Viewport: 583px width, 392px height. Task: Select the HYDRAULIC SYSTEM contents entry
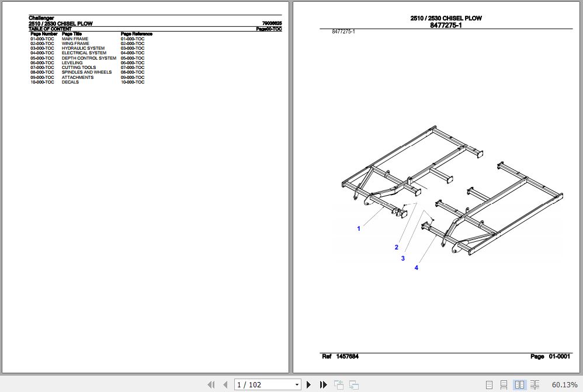point(84,48)
